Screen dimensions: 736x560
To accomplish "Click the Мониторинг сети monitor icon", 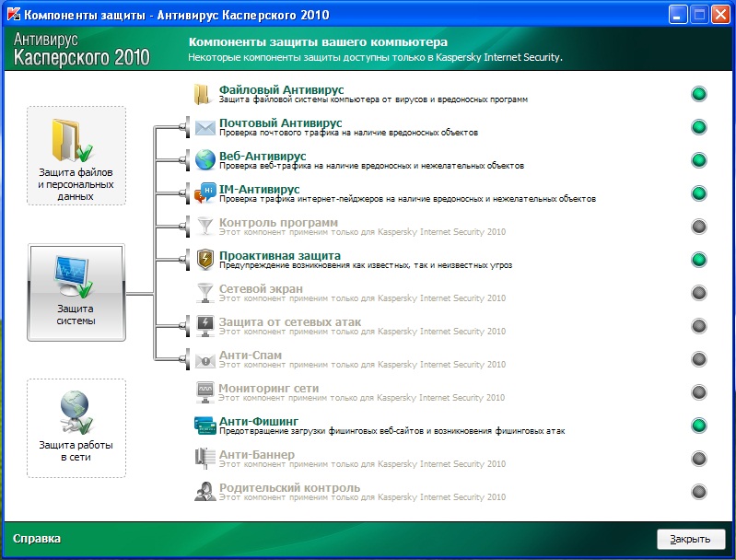I will tap(205, 392).
